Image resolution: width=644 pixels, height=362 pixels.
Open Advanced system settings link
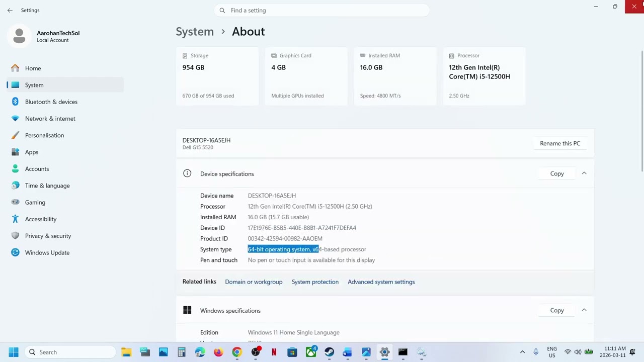point(381,282)
